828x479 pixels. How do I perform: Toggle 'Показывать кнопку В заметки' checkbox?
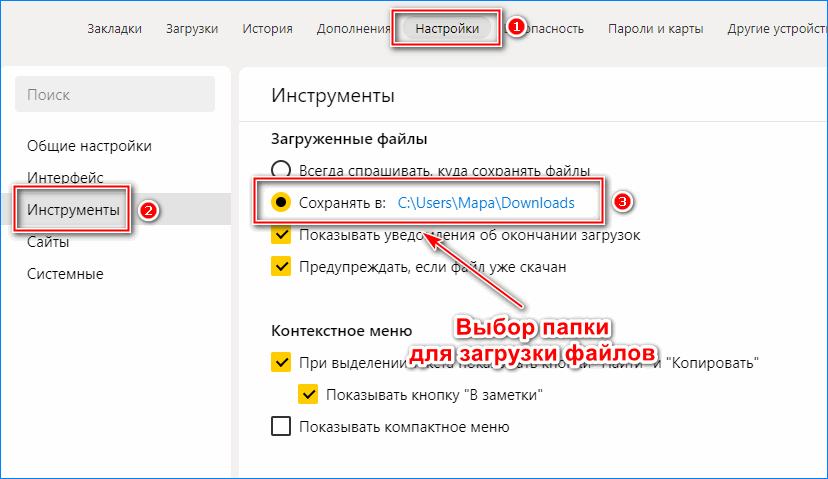point(308,395)
